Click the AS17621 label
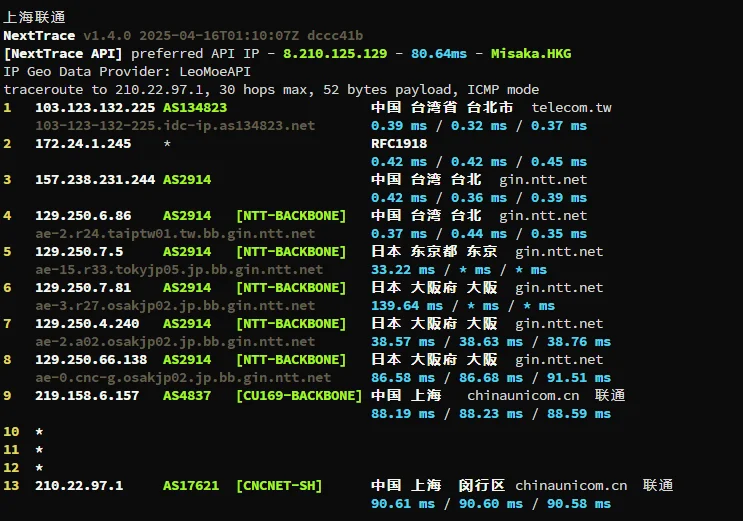Image resolution: width=743 pixels, height=521 pixels. 191,486
